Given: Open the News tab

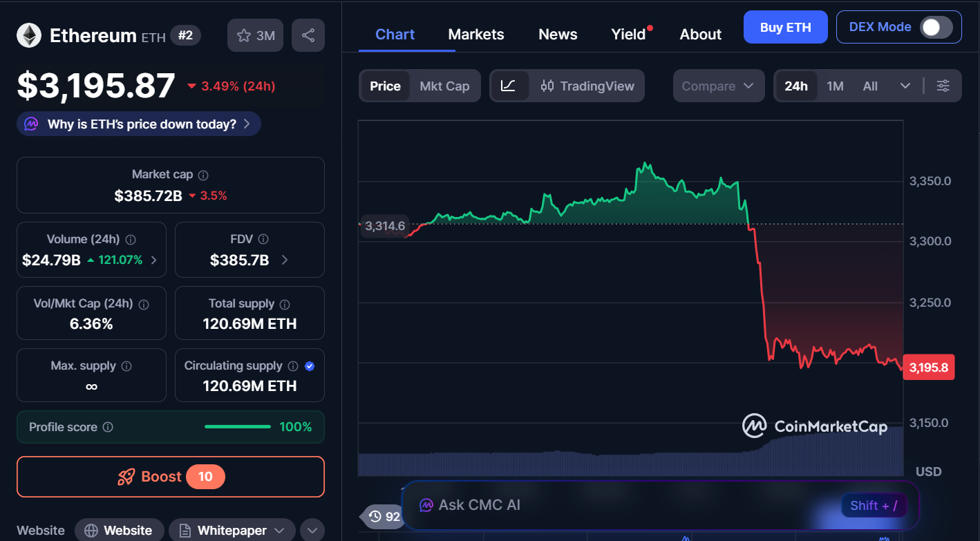Looking at the screenshot, I should click(x=557, y=34).
